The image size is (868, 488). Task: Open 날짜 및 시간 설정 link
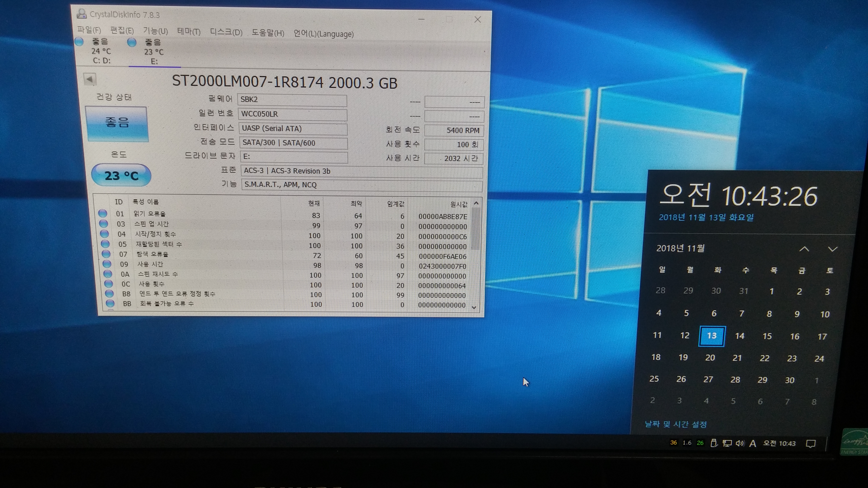[x=676, y=424]
